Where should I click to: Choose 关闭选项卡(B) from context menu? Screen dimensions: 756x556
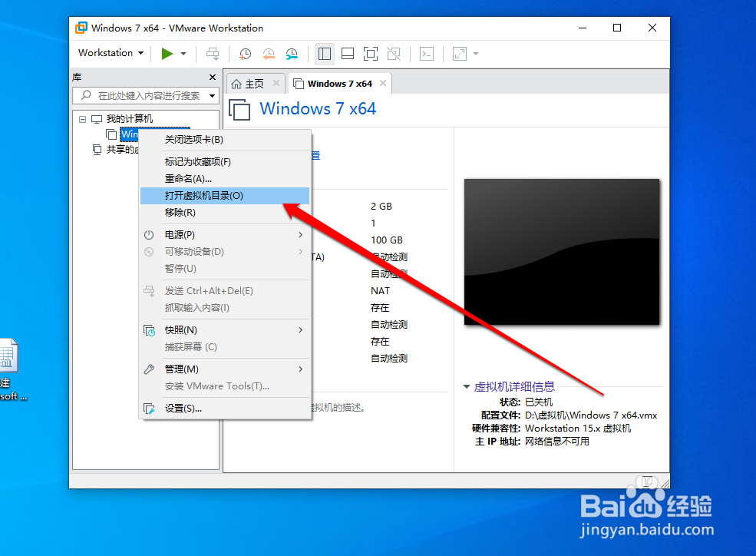[225, 140]
